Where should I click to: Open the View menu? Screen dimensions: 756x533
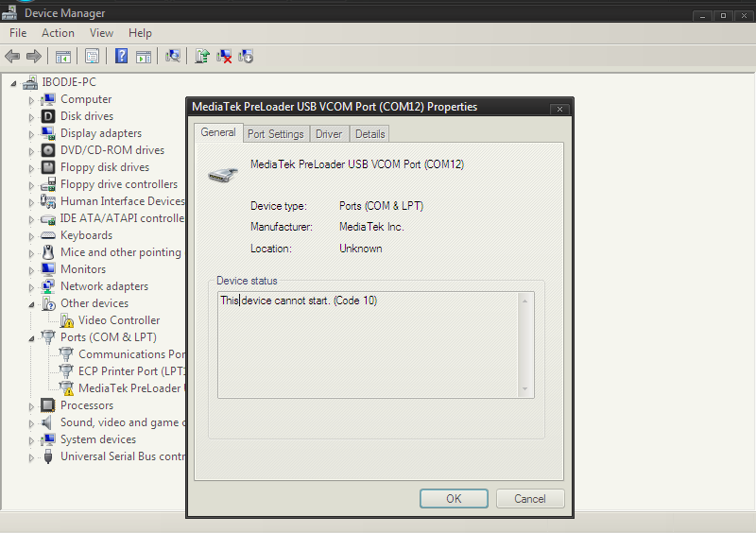[x=101, y=33]
